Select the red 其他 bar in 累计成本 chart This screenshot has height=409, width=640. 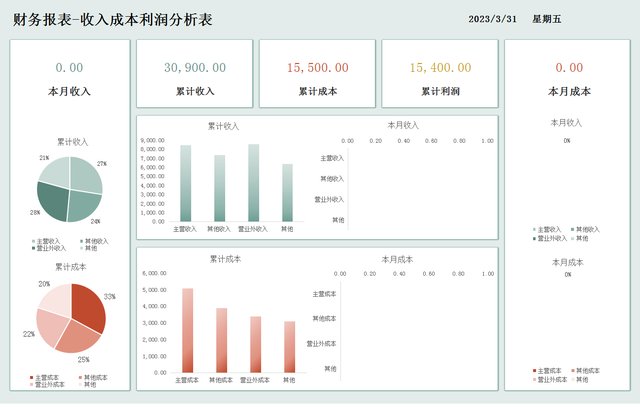[x=289, y=347]
